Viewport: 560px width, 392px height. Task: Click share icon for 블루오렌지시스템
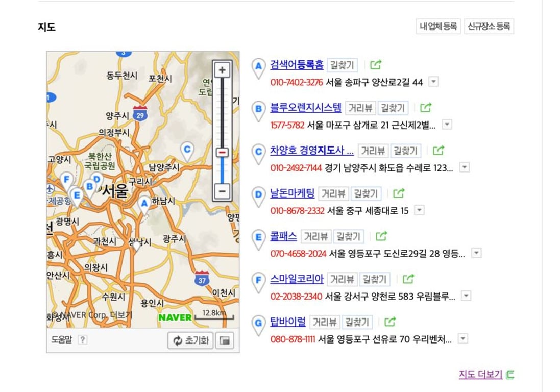coord(426,108)
